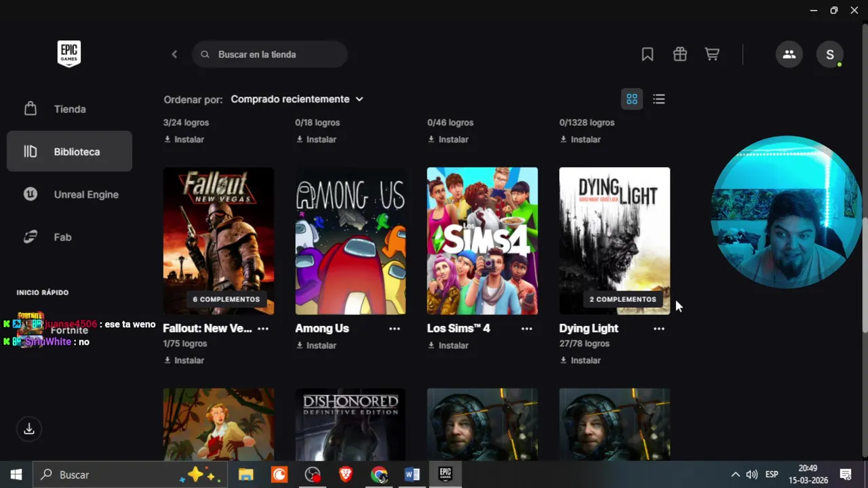
Task: Open OBS Studio taskbar icon
Action: coord(313,474)
